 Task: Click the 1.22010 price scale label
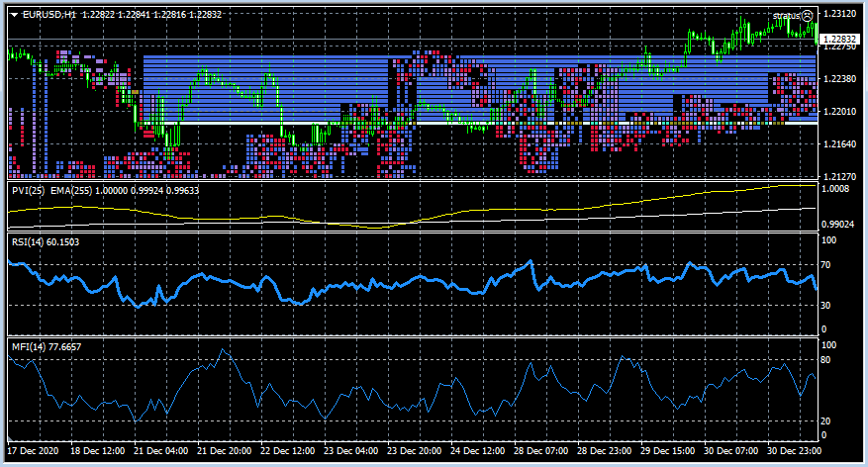pyautogui.click(x=839, y=112)
